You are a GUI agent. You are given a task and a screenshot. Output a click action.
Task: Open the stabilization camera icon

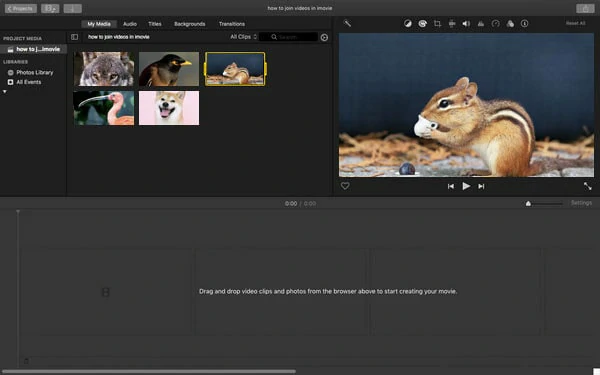pos(452,24)
